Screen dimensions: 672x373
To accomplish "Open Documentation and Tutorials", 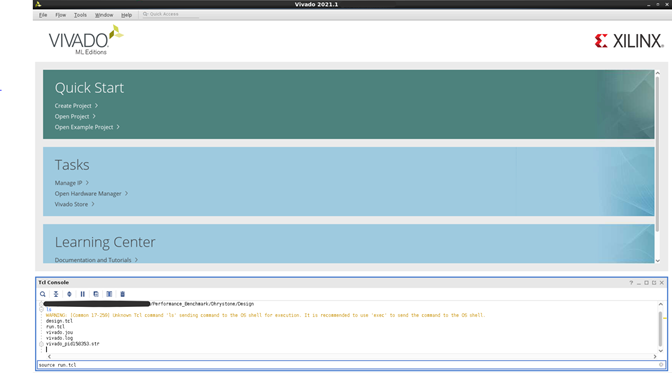I will (96, 260).
